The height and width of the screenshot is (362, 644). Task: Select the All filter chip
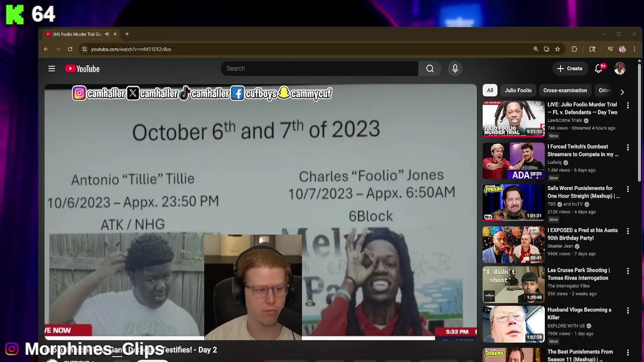490,90
